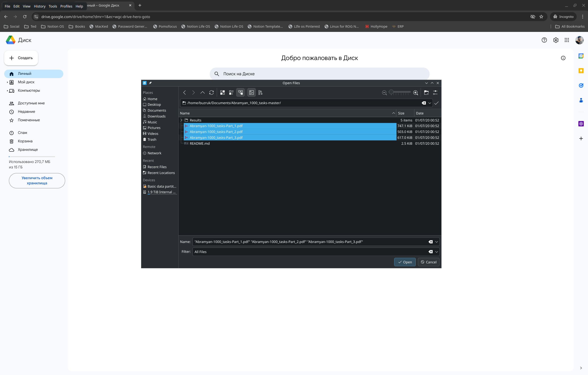Open file dialog options icon
588x375 pixels.
[x=435, y=93]
